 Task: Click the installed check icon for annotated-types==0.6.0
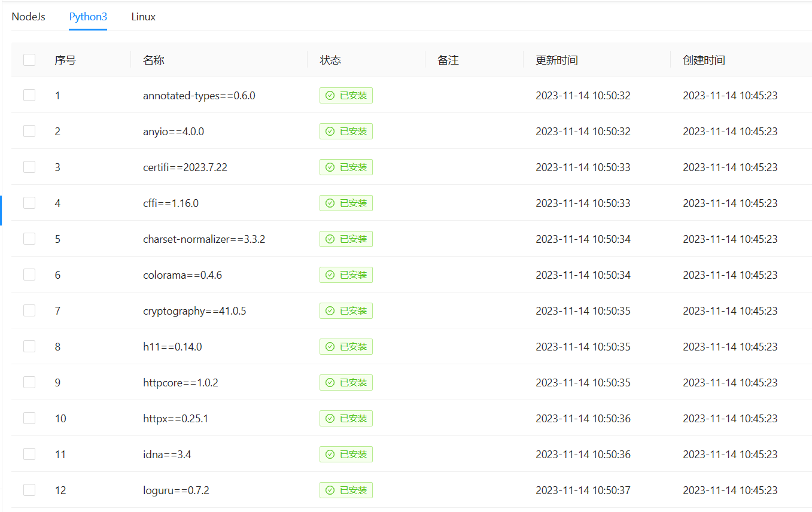click(x=330, y=95)
